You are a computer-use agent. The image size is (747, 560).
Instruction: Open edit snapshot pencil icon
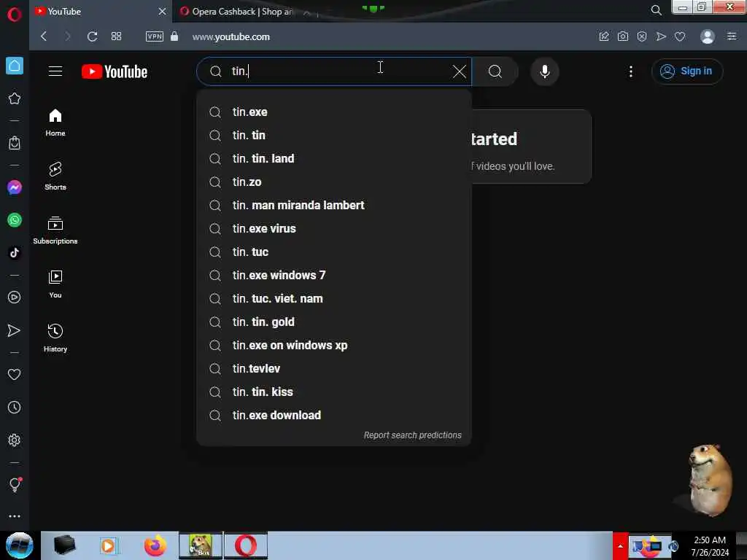tap(603, 36)
